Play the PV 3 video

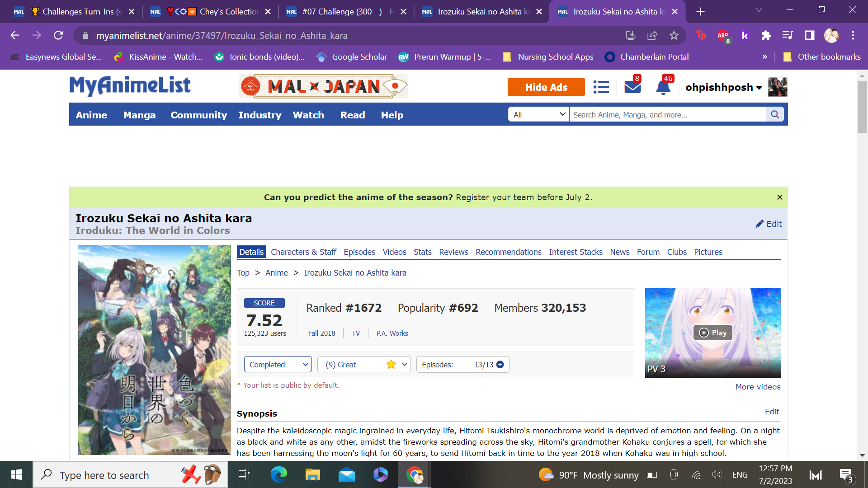(712, 333)
